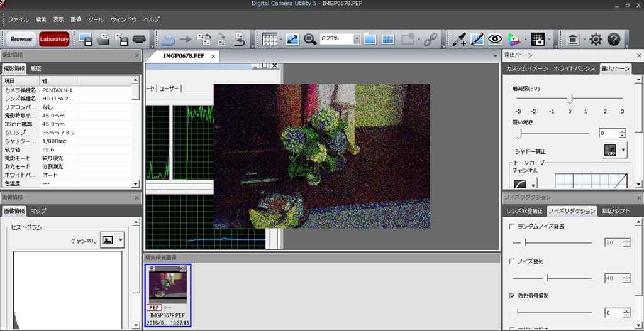Switch to the ホワイトバランス tab
The image size is (644, 331).
pyautogui.click(x=574, y=68)
